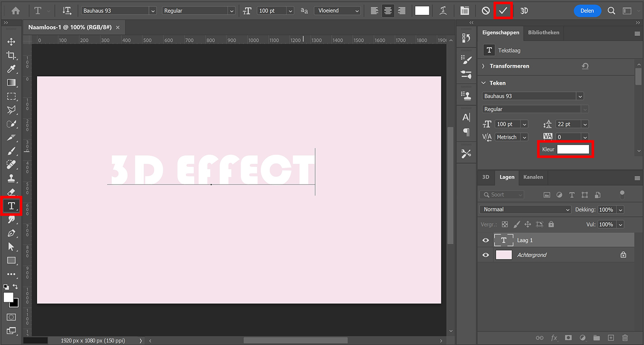Open the Bibliotheken tab
Screen dimensions: 644x345
pos(543,33)
